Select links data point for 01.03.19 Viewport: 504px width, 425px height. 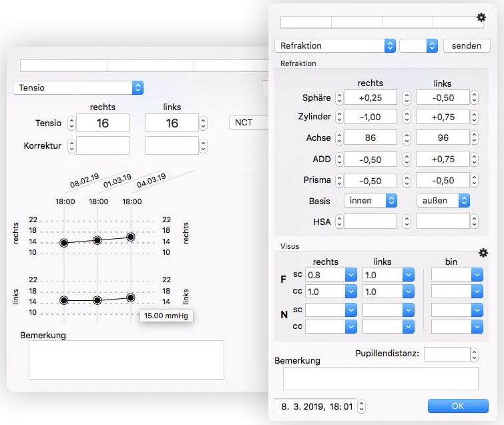click(x=97, y=300)
